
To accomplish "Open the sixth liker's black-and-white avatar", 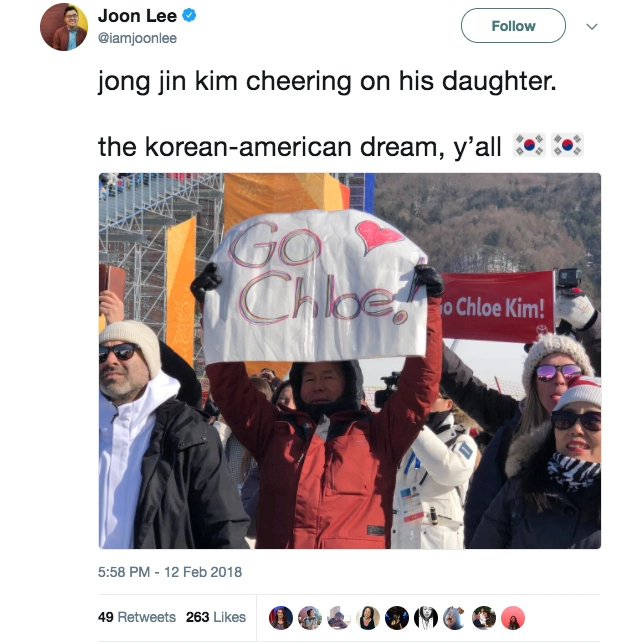I will [x=426, y=618].
